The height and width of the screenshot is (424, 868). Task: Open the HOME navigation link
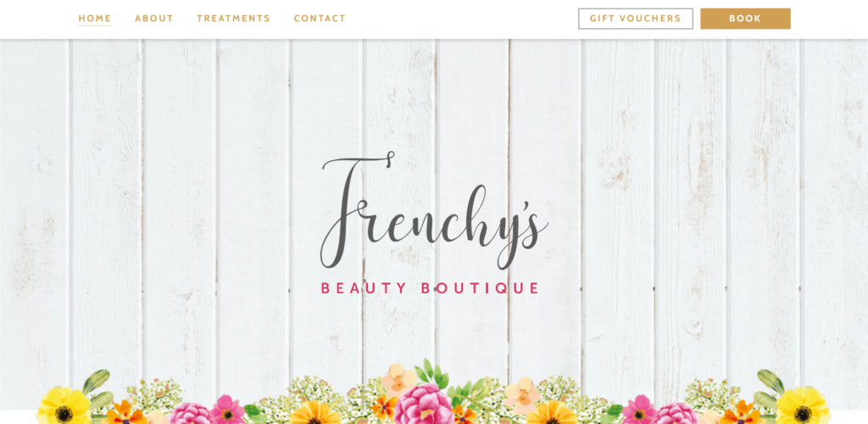(95, 19)
